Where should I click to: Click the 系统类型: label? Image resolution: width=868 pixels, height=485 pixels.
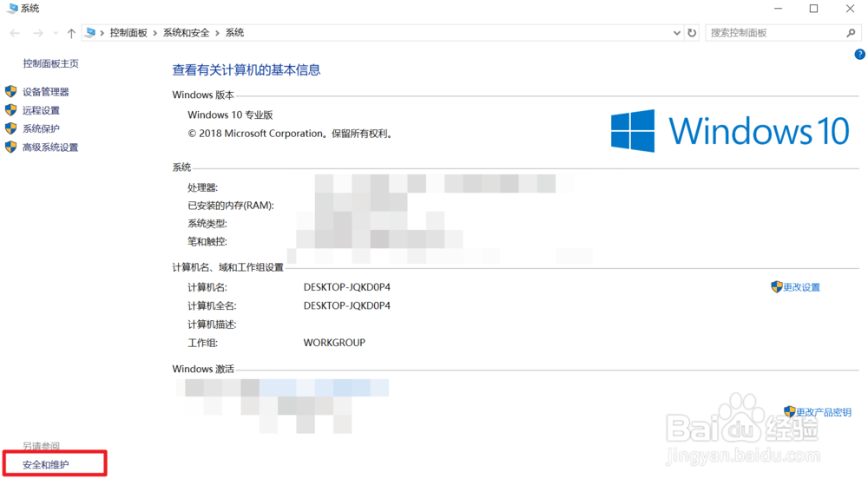tap(207, 224)
